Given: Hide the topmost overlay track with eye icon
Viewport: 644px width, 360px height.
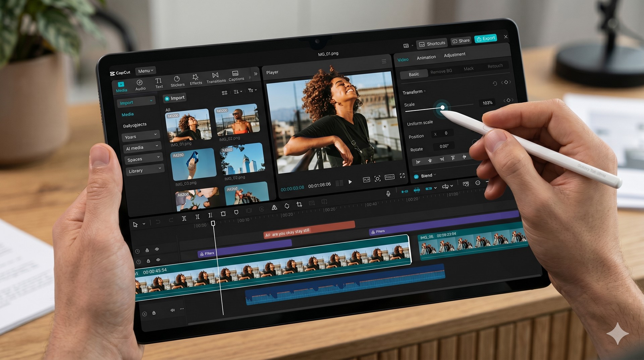Looking at the screenshot, I should (157, 249).
